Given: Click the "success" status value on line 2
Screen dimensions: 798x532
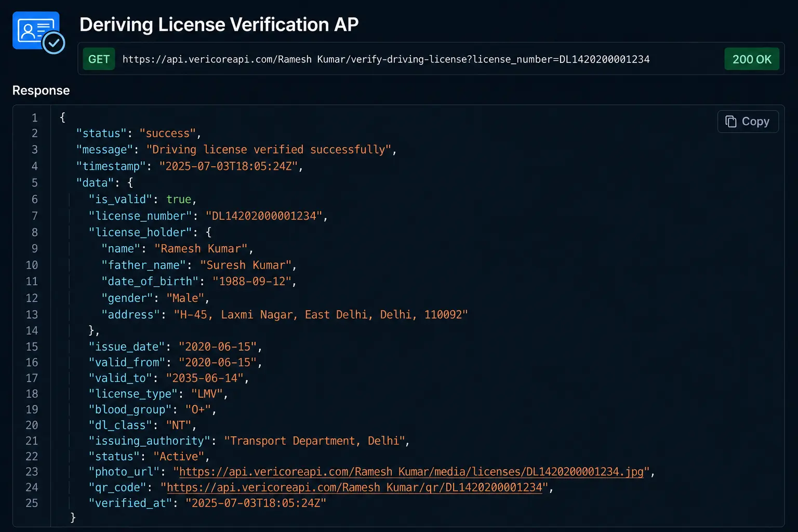Looking at the screenshot, I should click(x=167, y=134).
